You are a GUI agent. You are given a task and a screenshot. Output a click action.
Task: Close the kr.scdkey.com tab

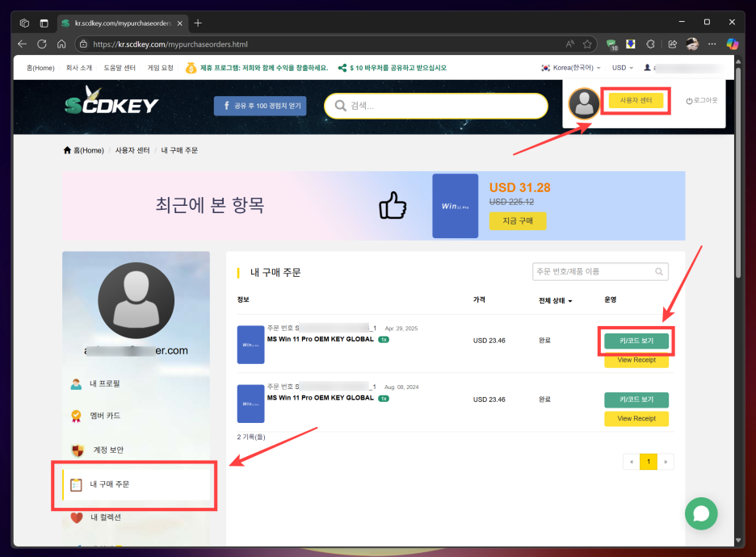180,23
